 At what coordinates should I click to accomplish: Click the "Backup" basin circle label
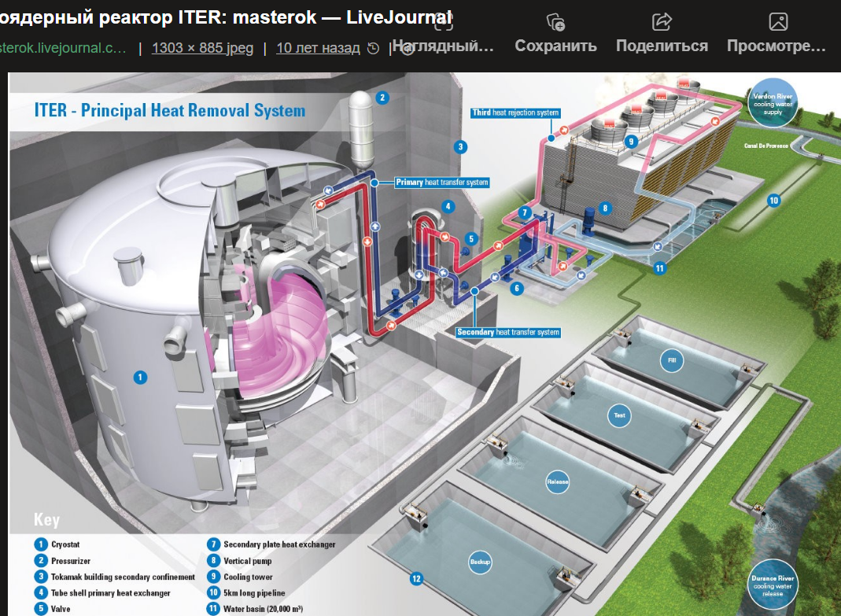point(480,562)
